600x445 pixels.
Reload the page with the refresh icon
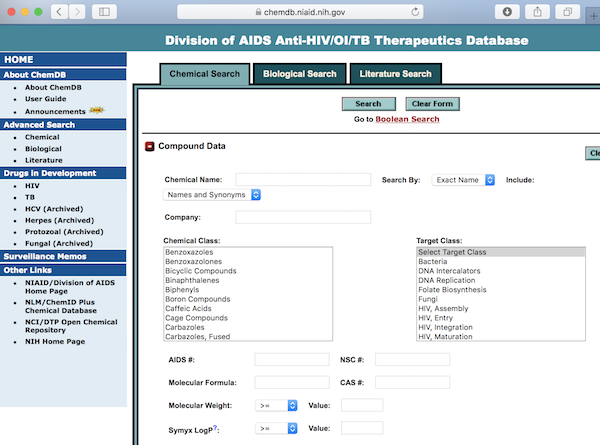pyautogui.click(x=415, y=12)
